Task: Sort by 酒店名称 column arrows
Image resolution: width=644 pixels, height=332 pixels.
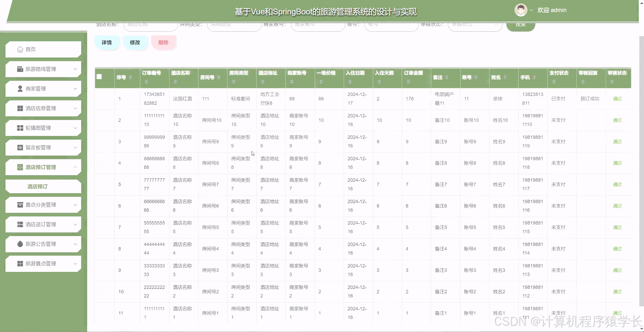Action: [175, 82]
